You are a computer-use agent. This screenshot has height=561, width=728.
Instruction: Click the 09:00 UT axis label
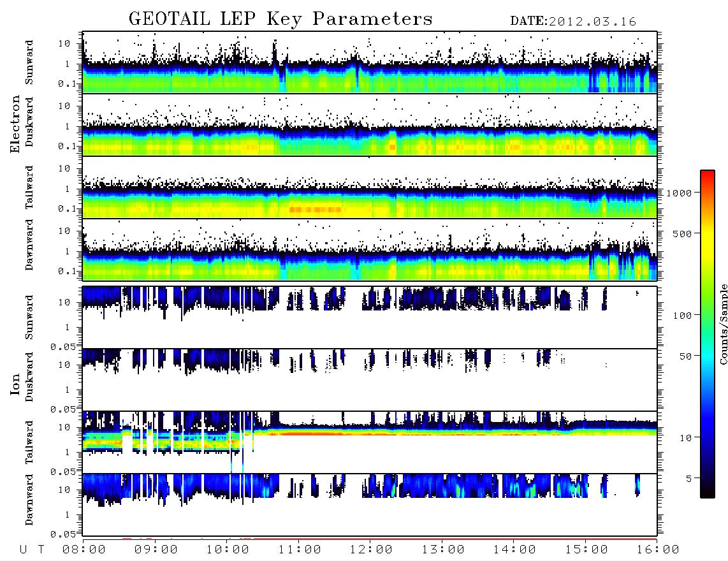pos(156,550)
